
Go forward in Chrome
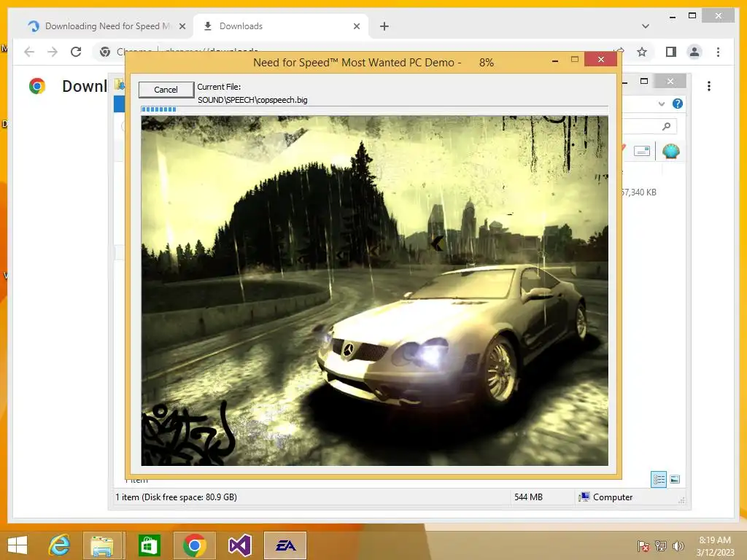(53, 52)
